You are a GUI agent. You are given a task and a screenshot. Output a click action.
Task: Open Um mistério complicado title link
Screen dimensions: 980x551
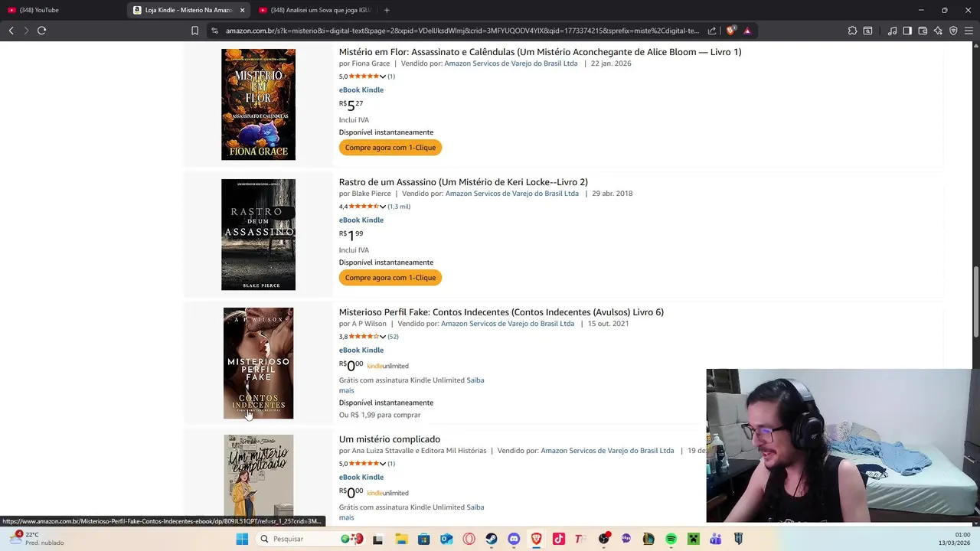[x=390, y=439]
